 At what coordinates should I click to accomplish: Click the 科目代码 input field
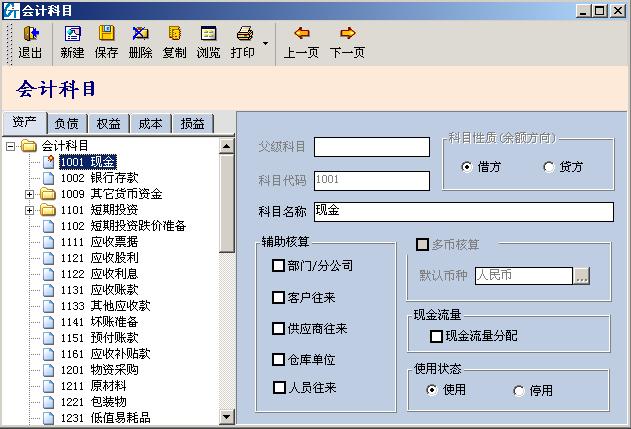372,181
